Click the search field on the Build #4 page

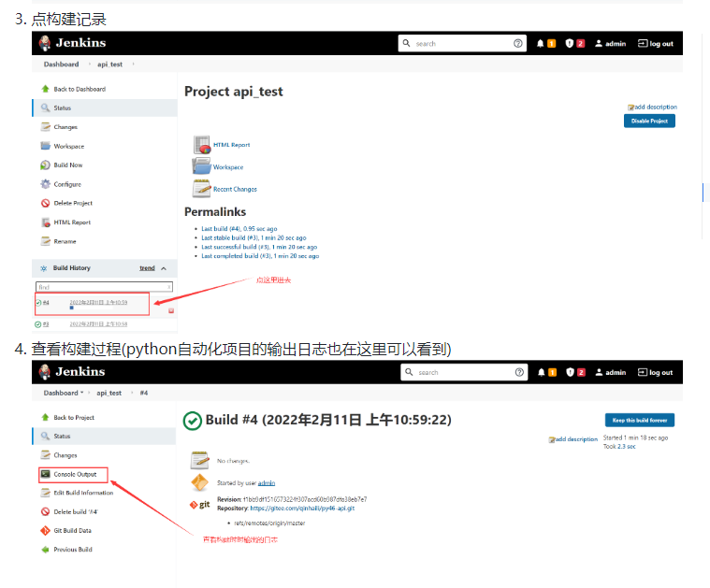pos(464,372)
